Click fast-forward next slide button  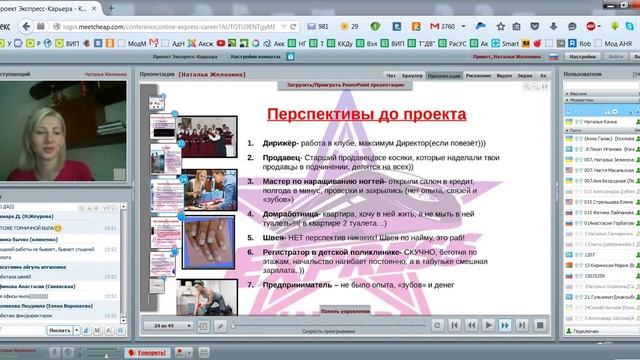click(x=505, y=325)
